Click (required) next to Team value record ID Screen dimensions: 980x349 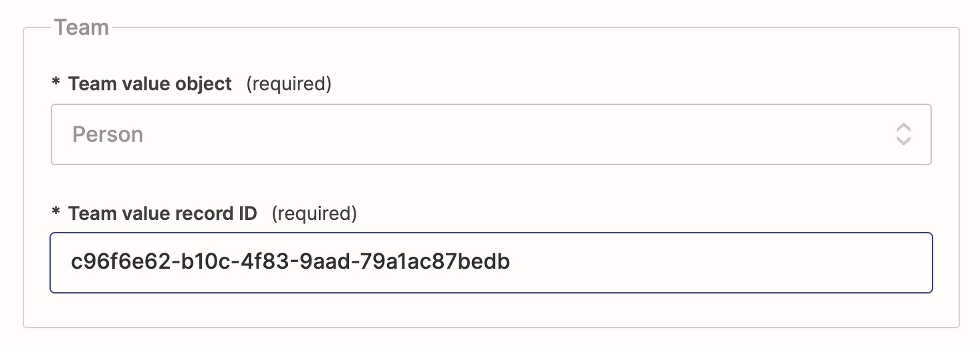pos(314,213)
